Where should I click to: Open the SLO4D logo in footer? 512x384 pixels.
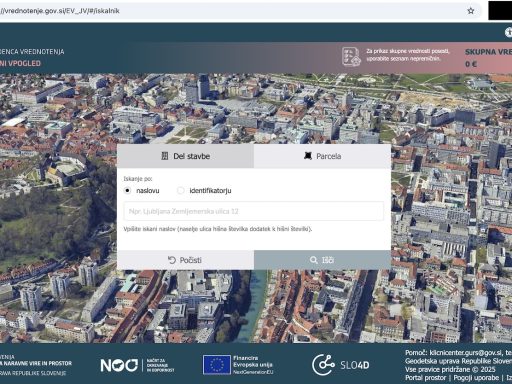[340, 365]
